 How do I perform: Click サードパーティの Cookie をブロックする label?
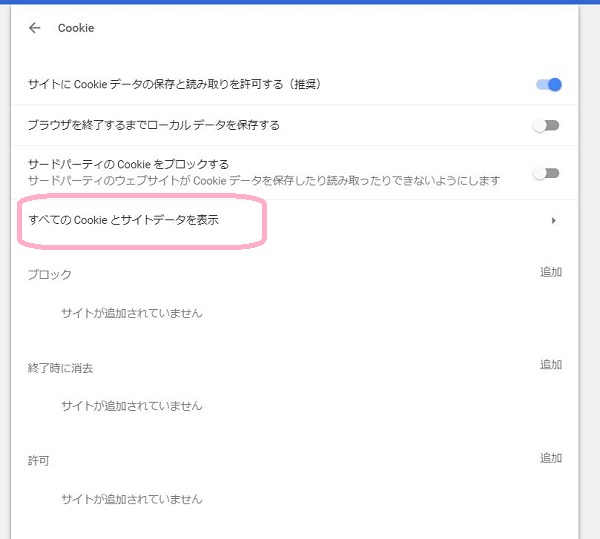click(129, 164)
